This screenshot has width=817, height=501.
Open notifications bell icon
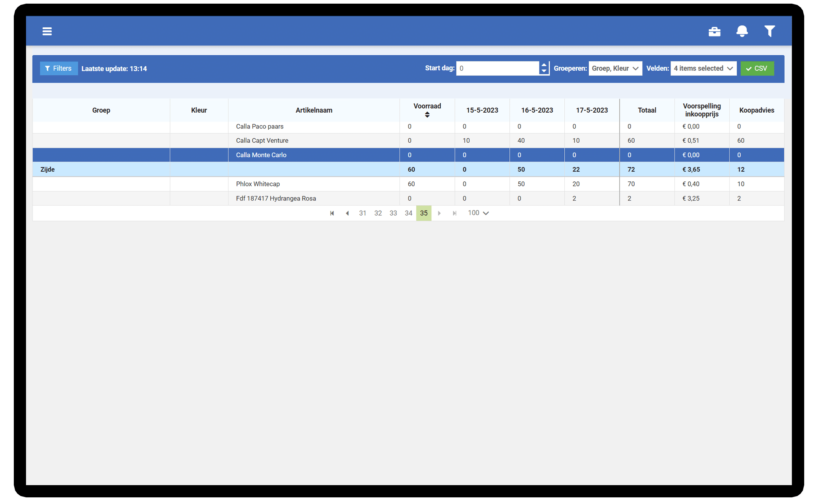(742, 31)
